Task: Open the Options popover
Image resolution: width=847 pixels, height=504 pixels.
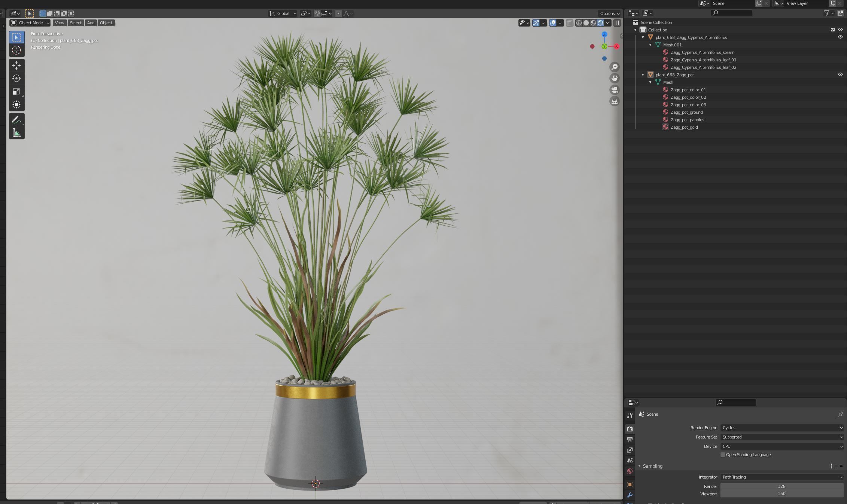Action: click(610, 13)
